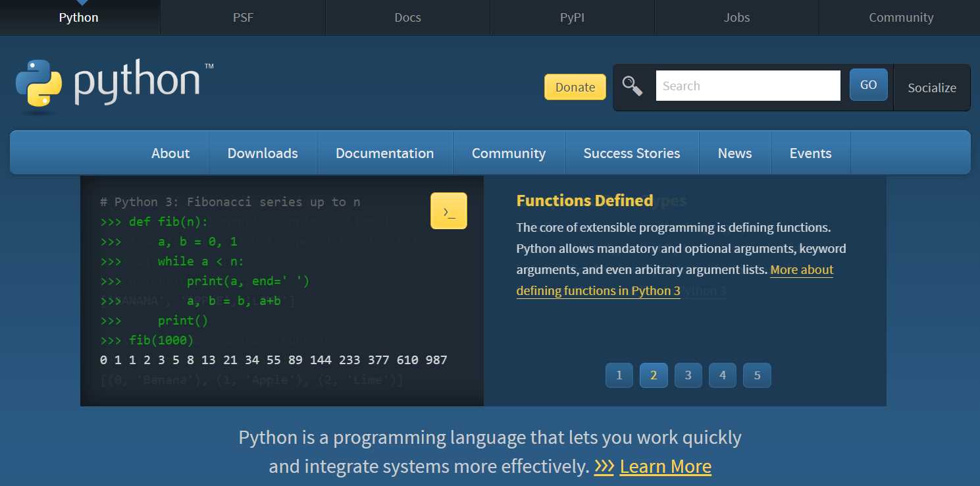Click inside the Search field
The height and width of the screenshot is (486, 980).
[748, 85]
